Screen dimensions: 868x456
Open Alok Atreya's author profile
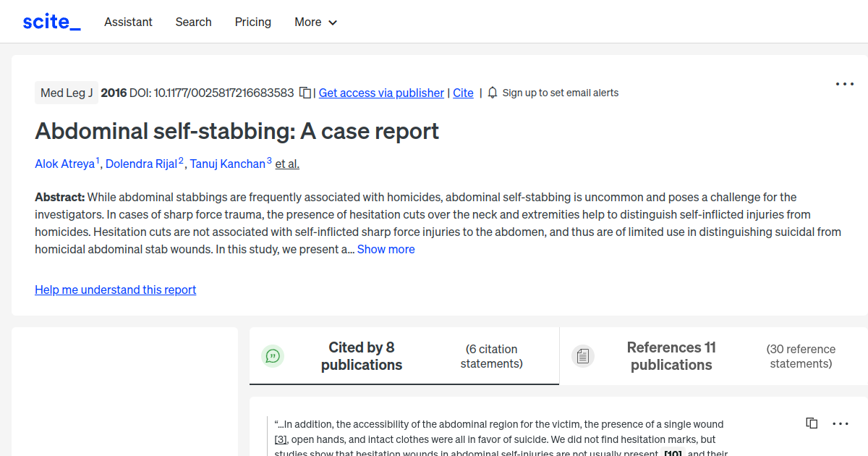click(64, 164)
